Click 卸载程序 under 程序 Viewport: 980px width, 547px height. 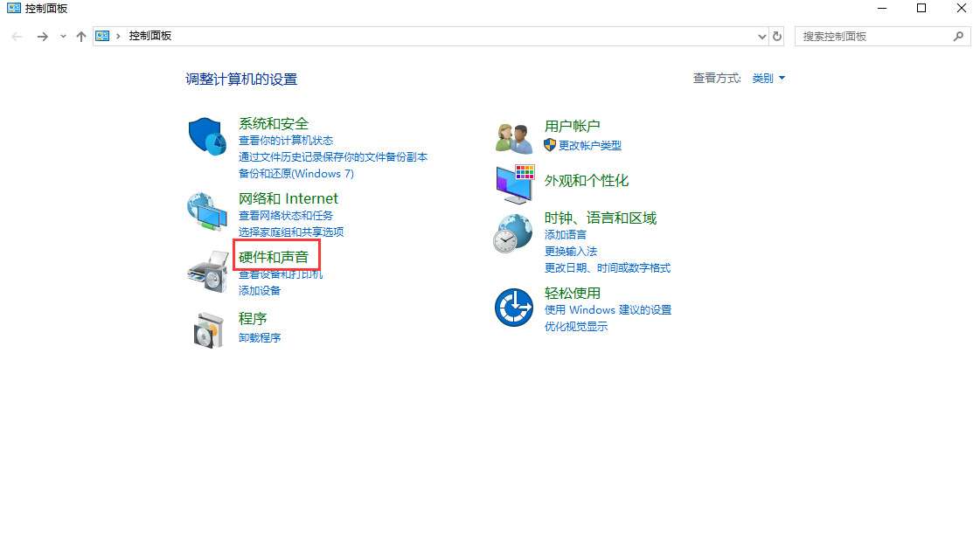(260, 336)
